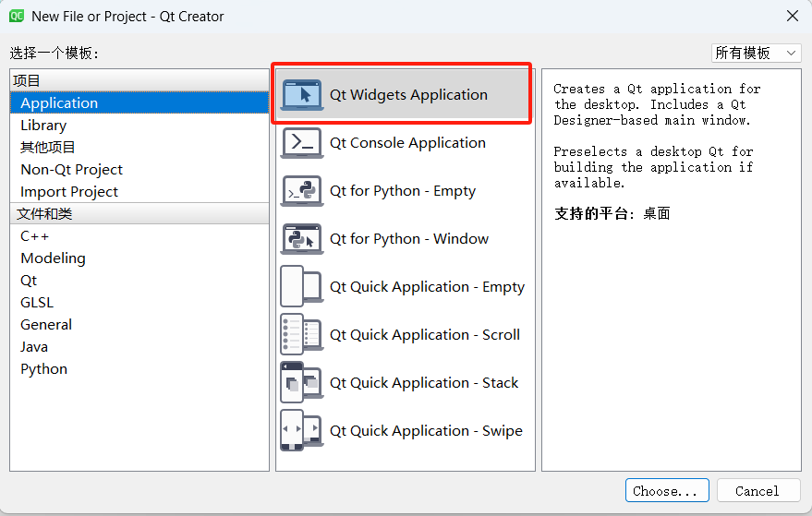Click the Qt Quick Application - Scroll icon
The image size is (812, 516).
point(302,335)
